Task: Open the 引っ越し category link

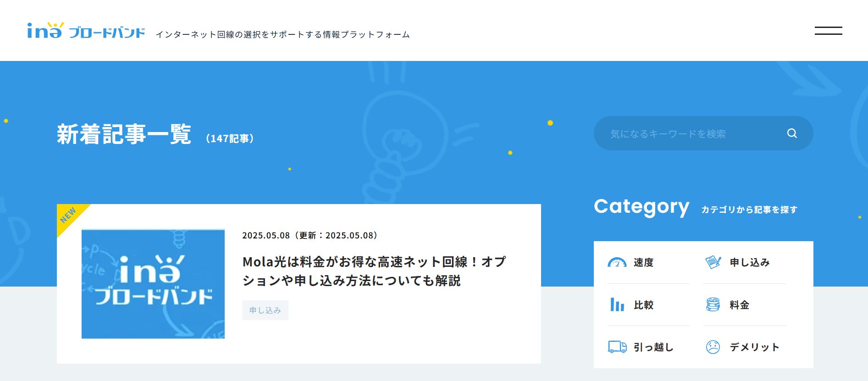Action: tap(648, 347)
